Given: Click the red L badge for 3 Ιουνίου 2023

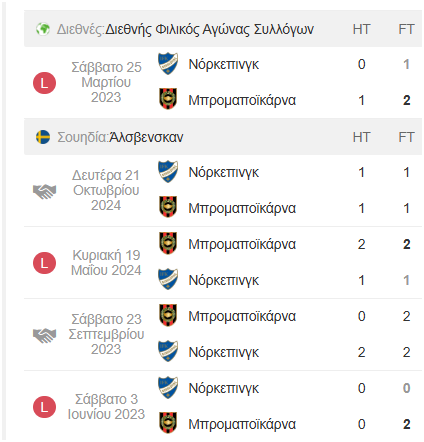Looking at the screenshot, I should point(44,407).
